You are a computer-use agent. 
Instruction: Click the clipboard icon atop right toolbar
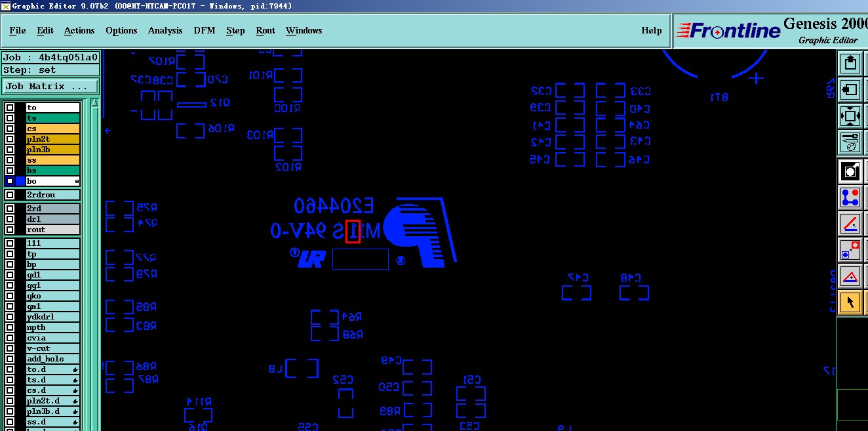(x=850, y=64)
